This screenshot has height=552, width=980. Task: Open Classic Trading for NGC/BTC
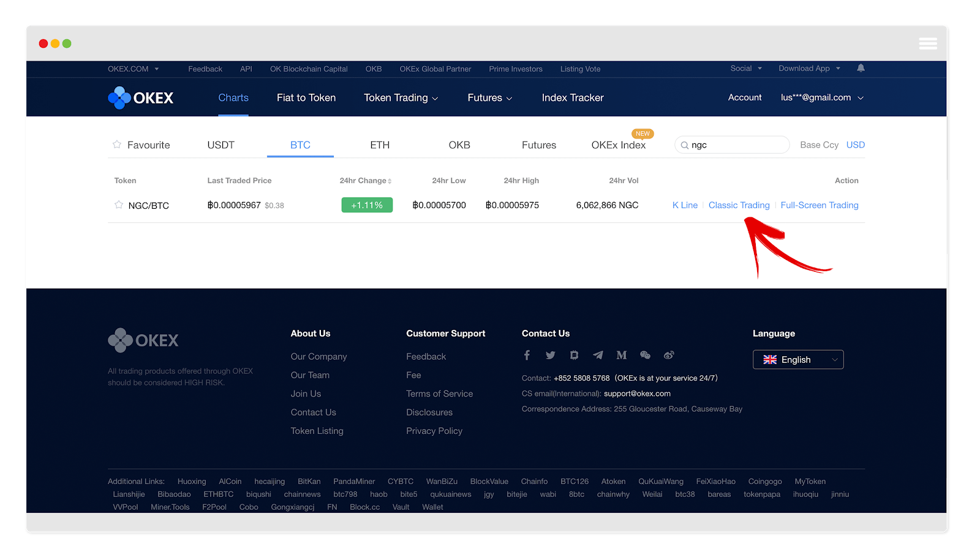pos(739,205)
